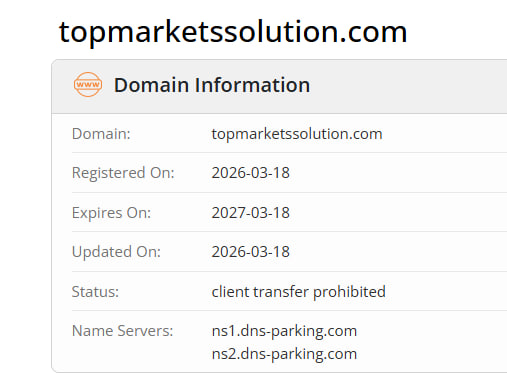
Task: Click the Expires On: label
Action: click(111, 213)
